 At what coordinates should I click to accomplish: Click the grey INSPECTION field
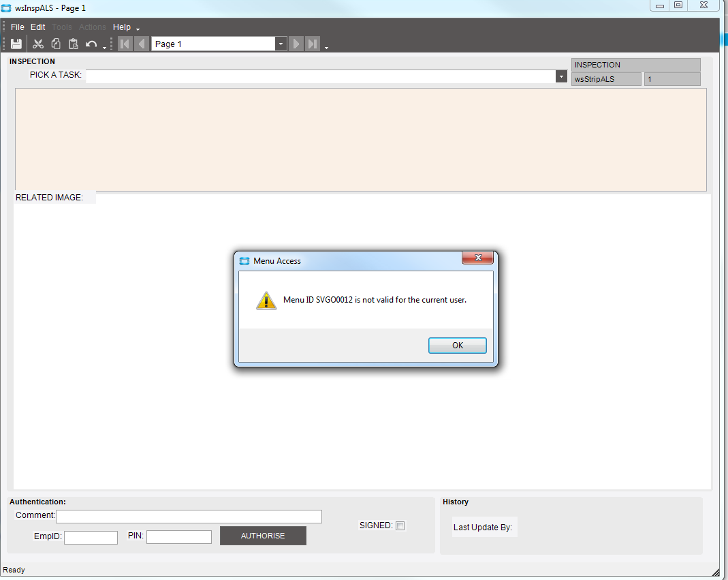[635, 65]
